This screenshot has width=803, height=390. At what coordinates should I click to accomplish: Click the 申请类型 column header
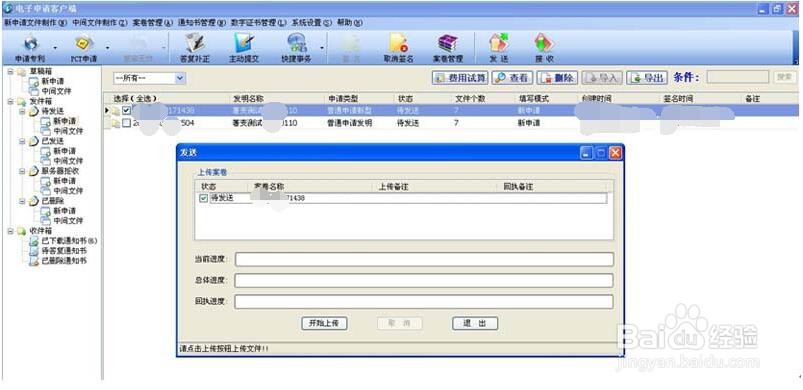[x=343, y=99]
